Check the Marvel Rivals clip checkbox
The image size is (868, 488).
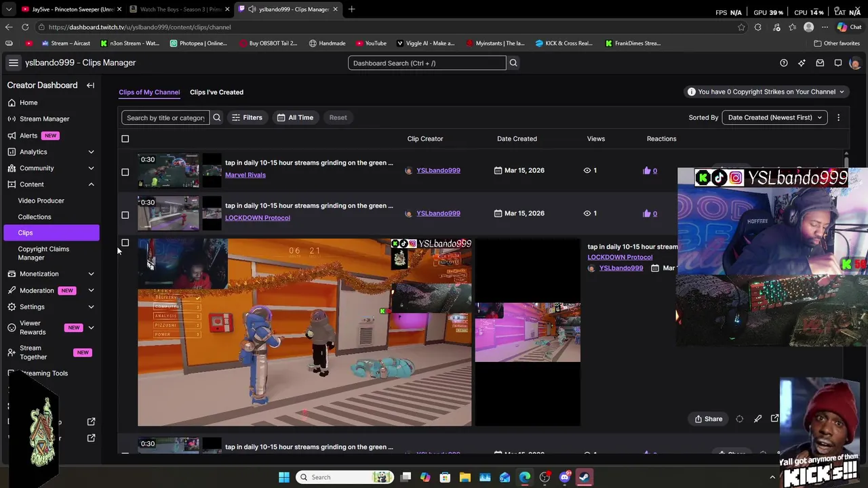125,172
